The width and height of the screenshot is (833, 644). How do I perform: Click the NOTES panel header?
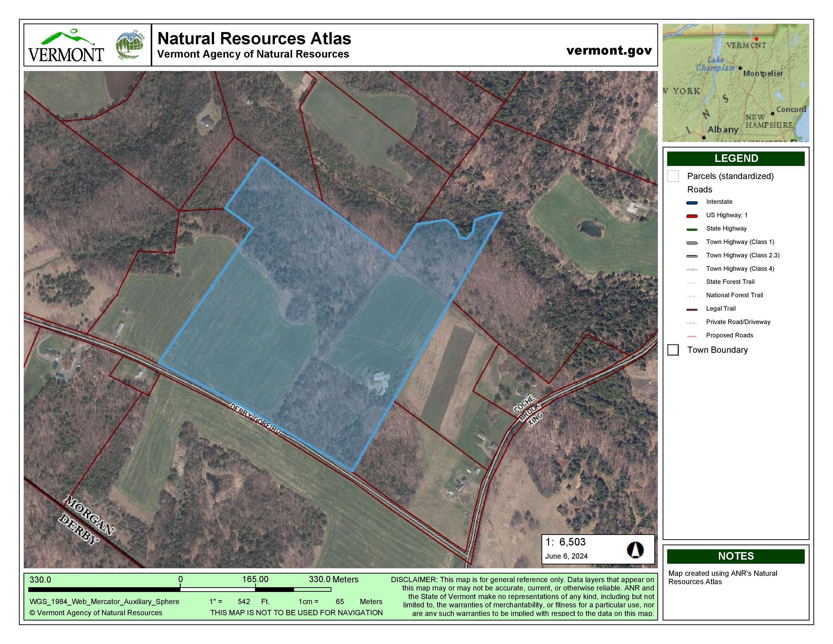pos(736,556)
